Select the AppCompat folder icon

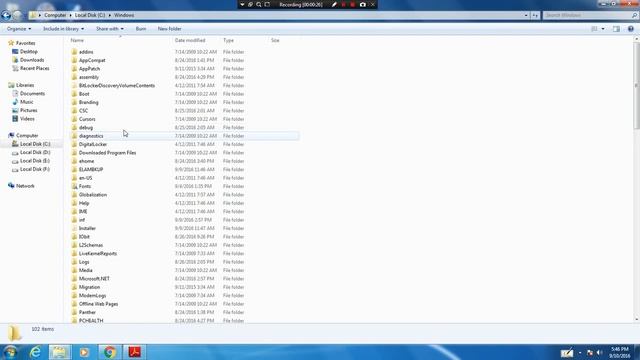[74, 60]
